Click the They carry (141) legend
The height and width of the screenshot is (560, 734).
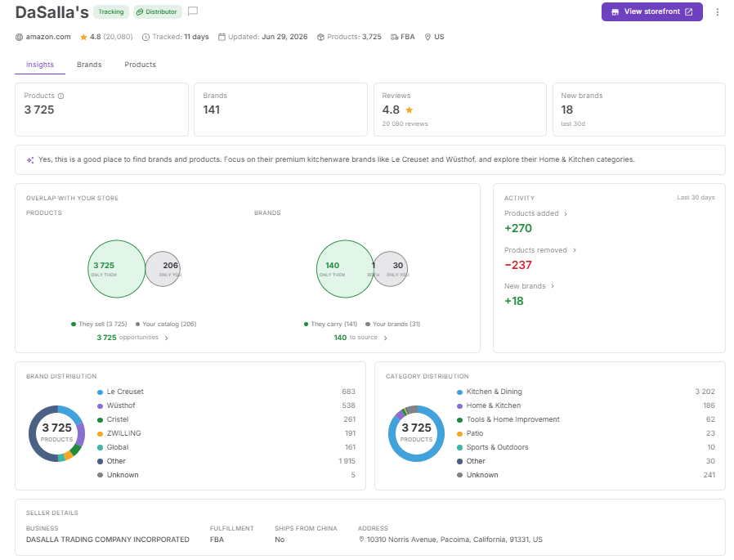pyautogui.click(x=330, y=324)
